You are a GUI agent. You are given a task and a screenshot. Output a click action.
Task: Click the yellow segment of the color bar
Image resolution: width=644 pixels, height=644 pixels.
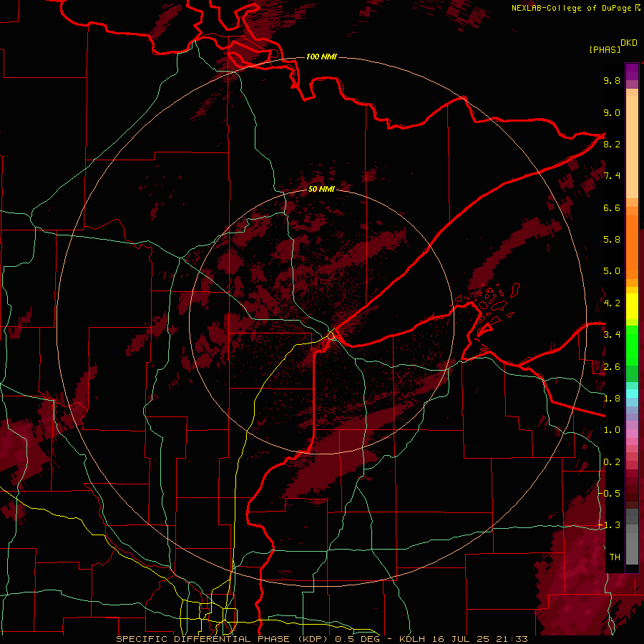coord(632,306)
